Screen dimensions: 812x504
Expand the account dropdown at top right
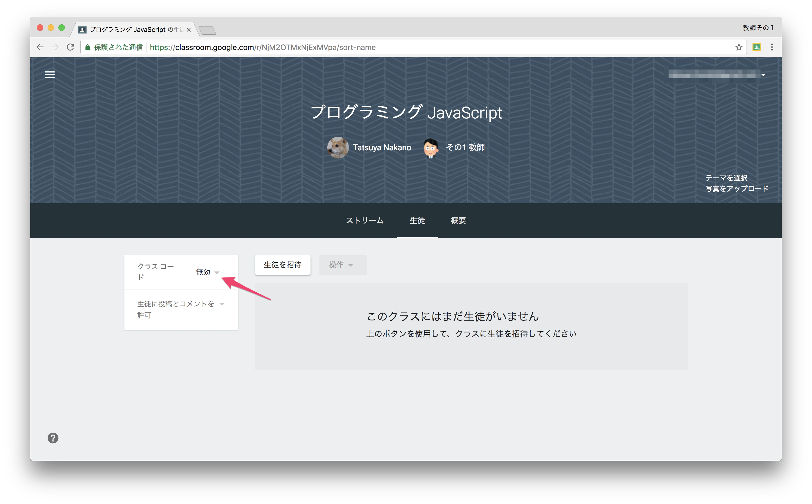763,75
